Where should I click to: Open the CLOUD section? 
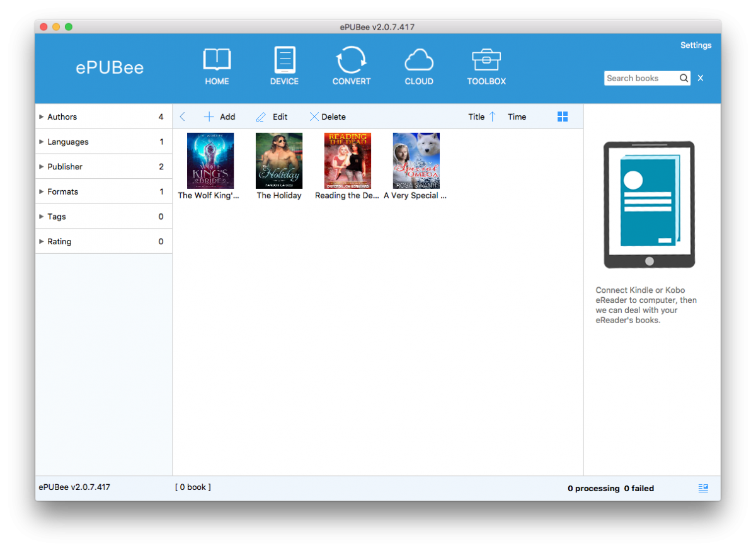point(419,60)
